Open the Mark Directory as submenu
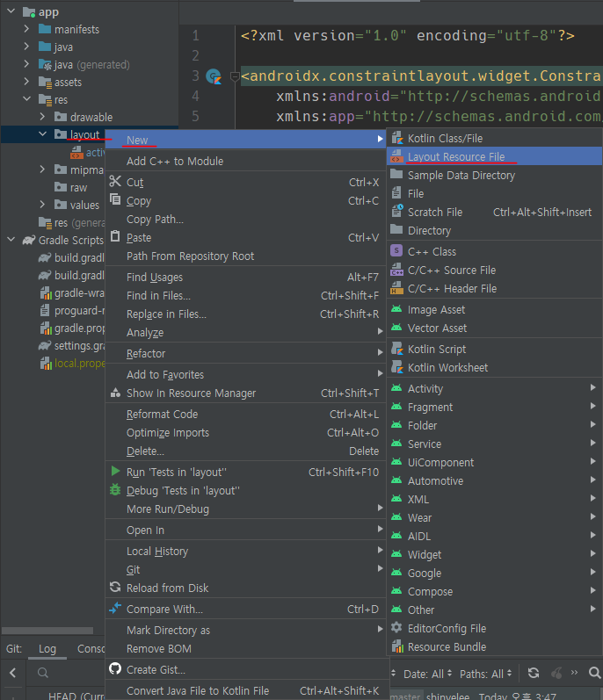Image resolution: width=603 pixels, height=700 pixels. (245, 630)
